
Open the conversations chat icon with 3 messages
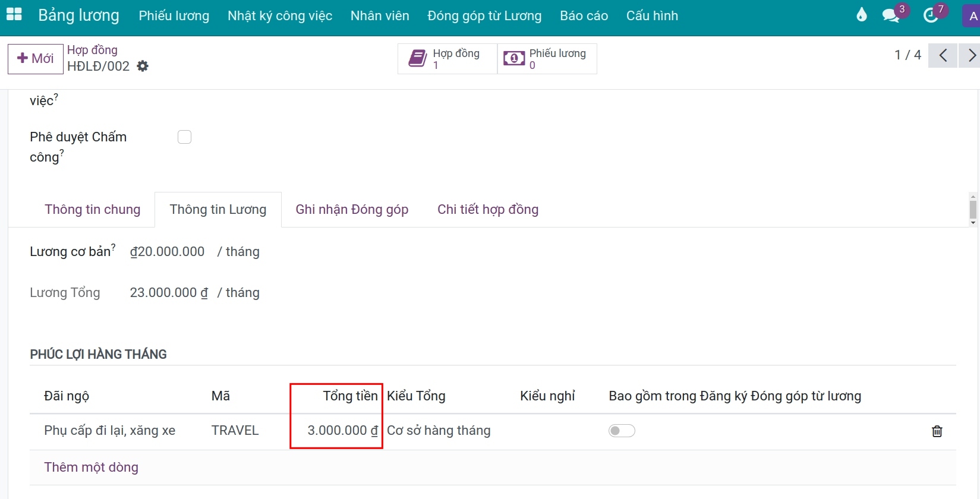click(891, 15)
